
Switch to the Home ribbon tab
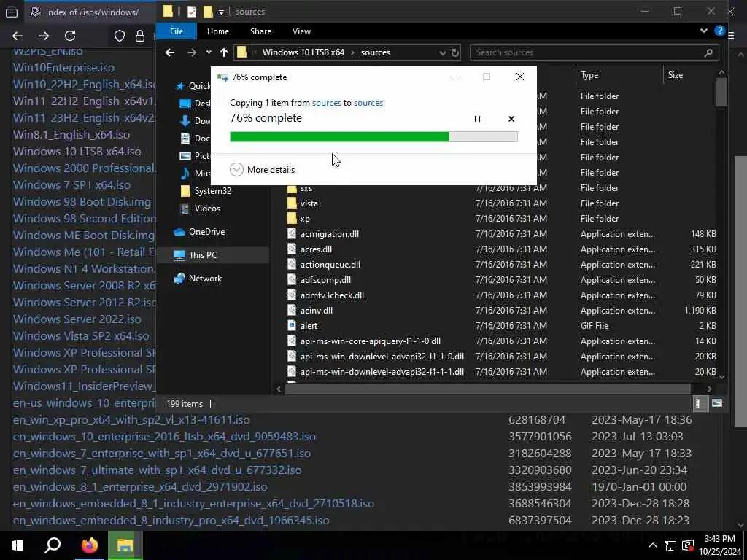click(x=217, y=31)
